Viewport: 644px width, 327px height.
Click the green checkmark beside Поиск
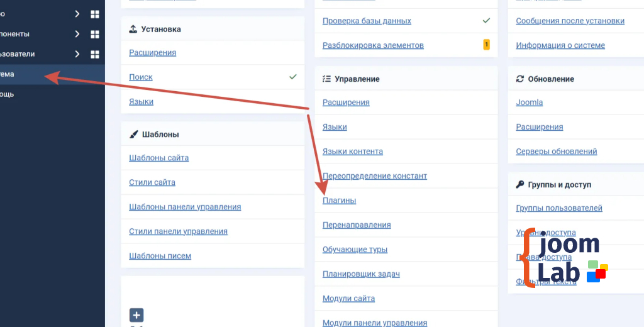(292, 77)
